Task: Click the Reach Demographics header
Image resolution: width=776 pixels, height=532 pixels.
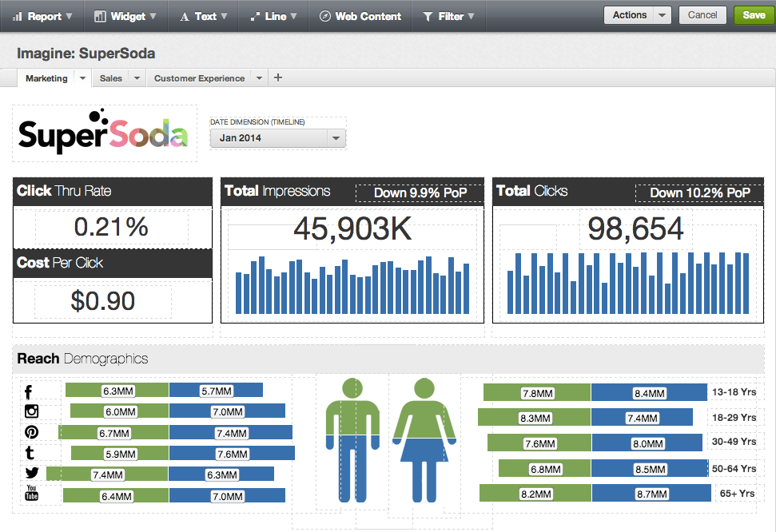Action: pos(82,359)
